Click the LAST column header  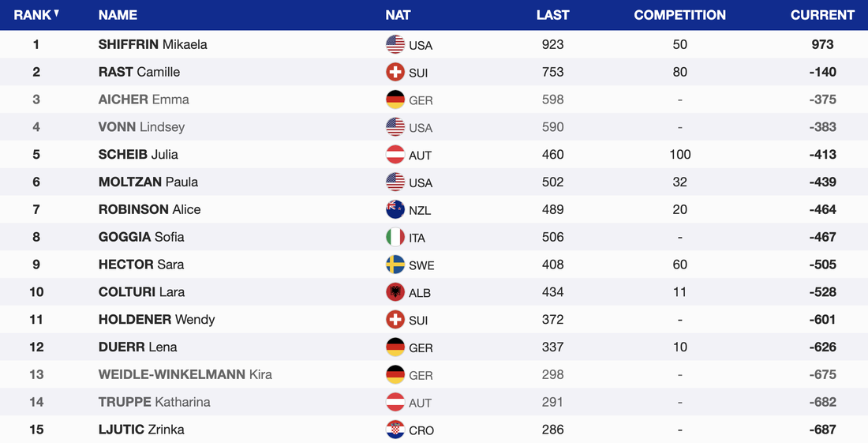(552, 15)
